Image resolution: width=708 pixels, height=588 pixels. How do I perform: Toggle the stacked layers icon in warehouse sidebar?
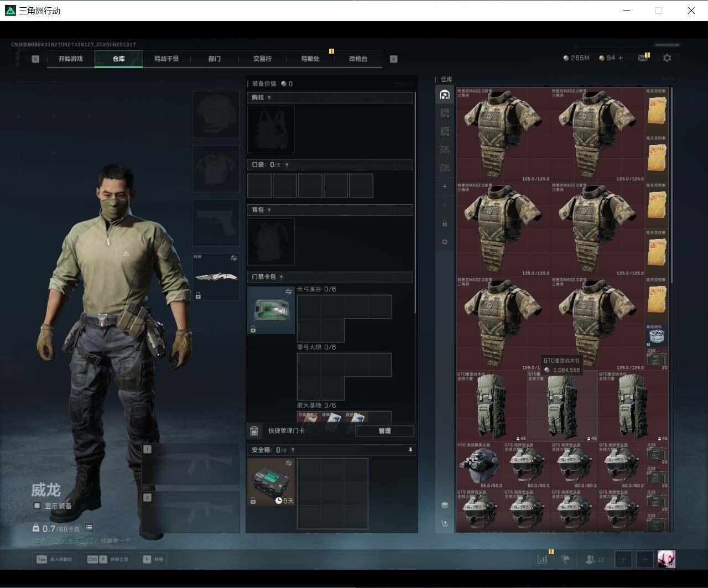(445, 505)
